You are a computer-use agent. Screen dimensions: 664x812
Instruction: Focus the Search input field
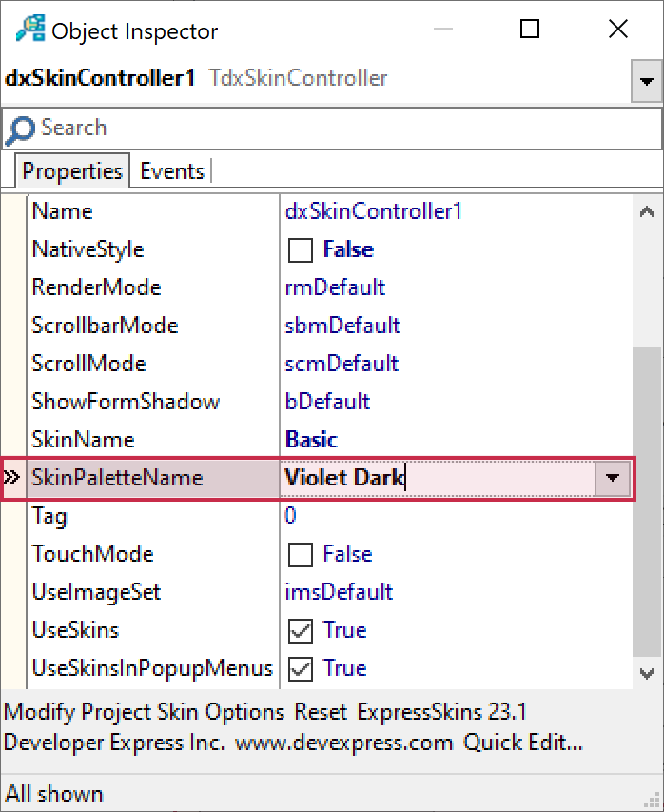click(342, 129)
